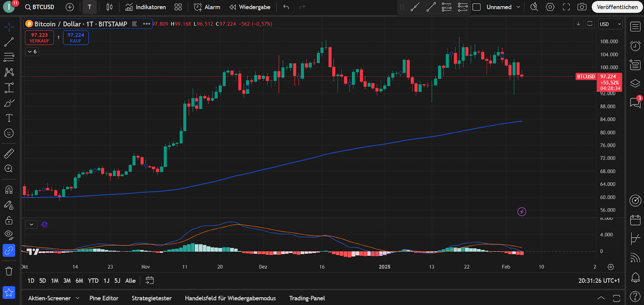Open the chat icon with badge 3

[635, 102]
